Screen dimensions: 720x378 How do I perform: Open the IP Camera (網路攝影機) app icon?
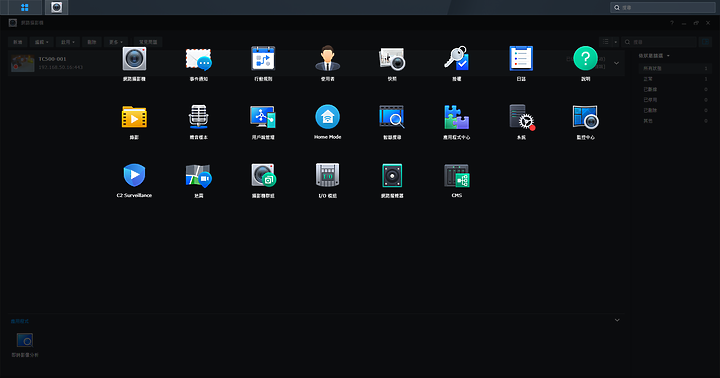pyautogui.click(x=134, y=59)
